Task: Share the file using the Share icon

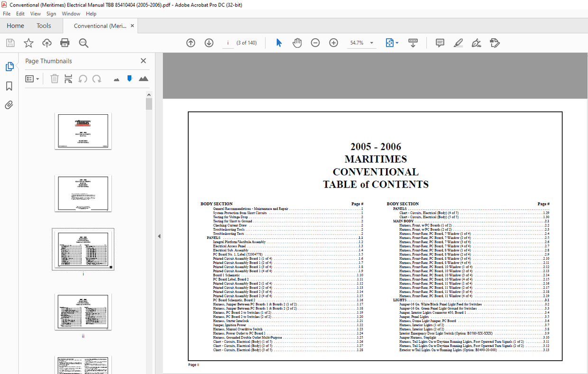Action: 46,43
